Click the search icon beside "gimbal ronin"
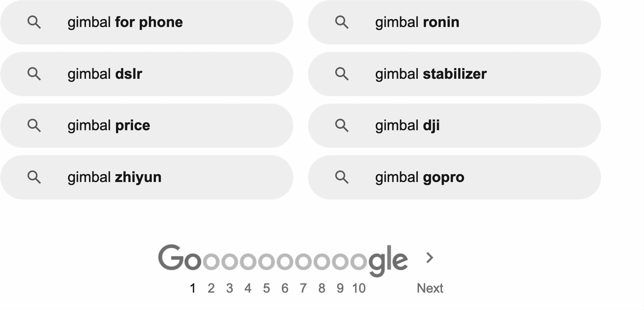644x310 pixels. [x=342, y=22]
